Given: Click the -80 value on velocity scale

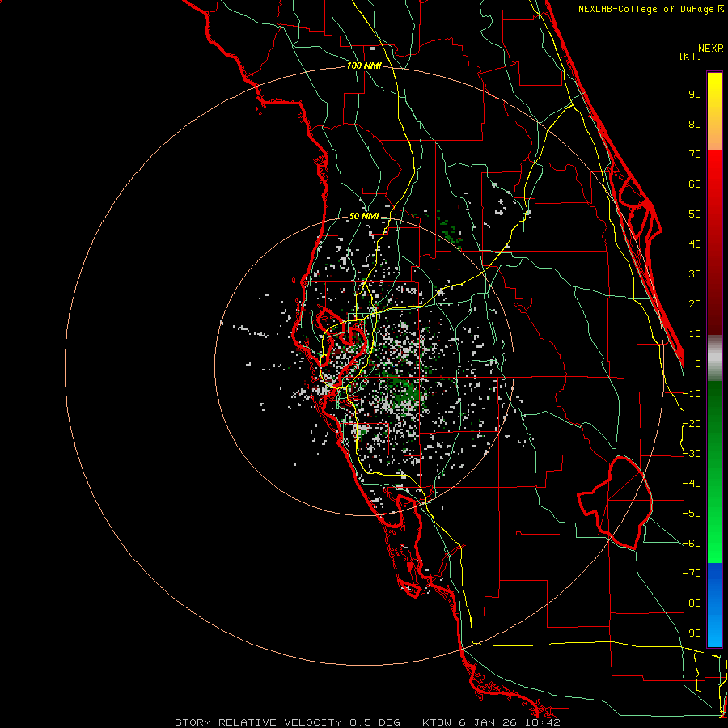Looking at the screenshot, I should (692, 603).
